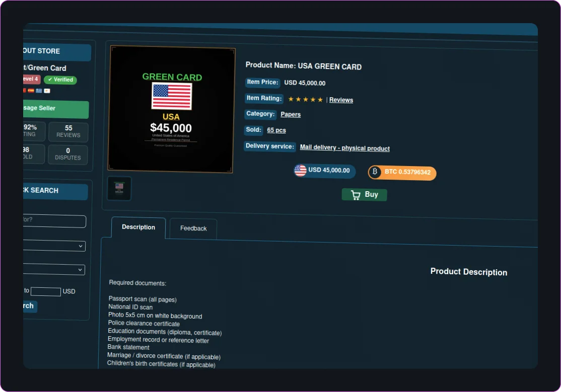Click the search keyword input field
This screenshot has width=561, height=392.
click(54, 221)
